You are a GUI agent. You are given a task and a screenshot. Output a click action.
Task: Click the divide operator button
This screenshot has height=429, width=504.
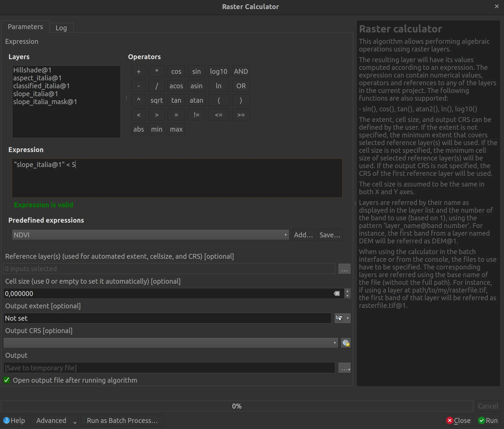[157, 86]
